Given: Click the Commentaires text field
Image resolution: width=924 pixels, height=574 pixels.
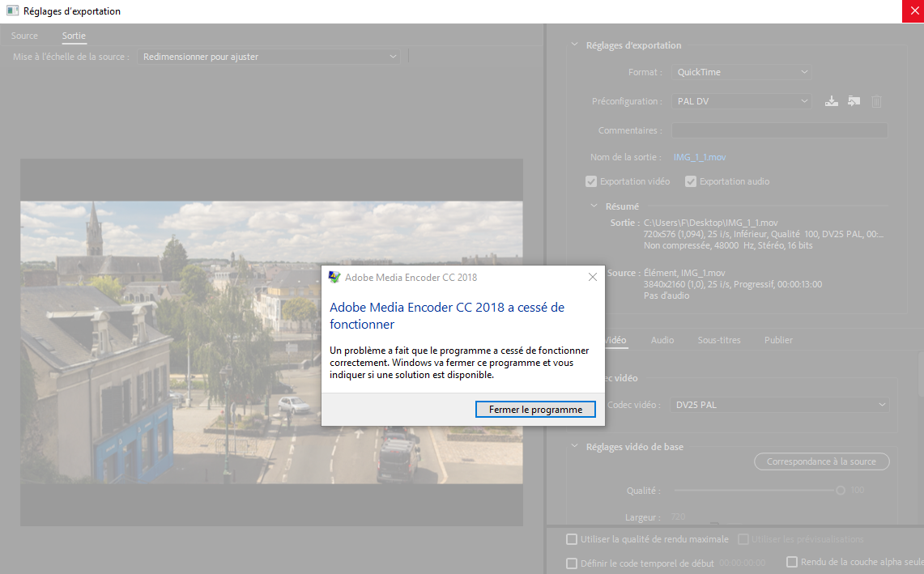Looking at the screenshot, I should [779, 130].
